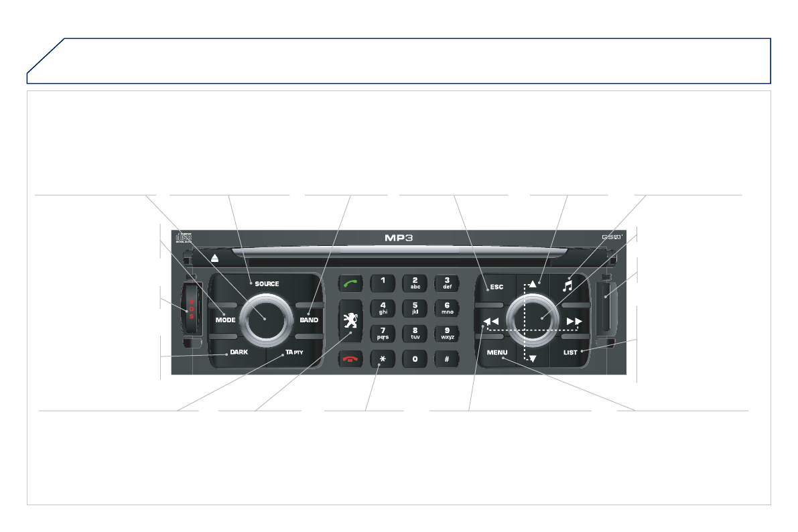Toggle the TA PTY traffic button

click(293, 352)
